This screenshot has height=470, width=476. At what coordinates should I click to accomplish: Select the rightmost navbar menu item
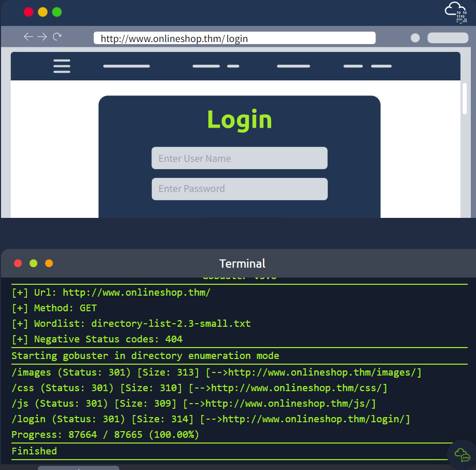coord(381,66)
